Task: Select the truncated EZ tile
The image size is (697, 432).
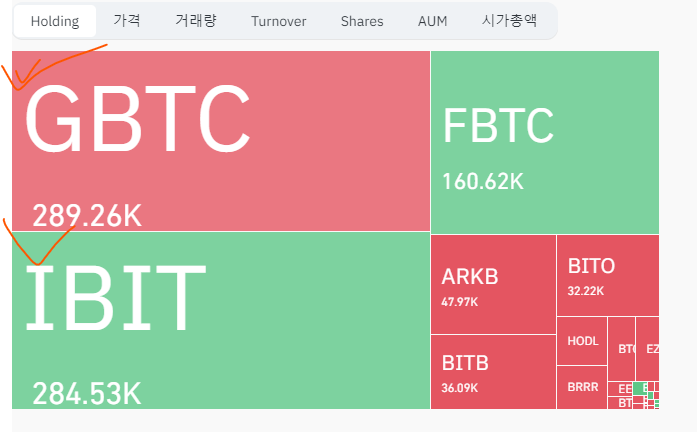Action: point(651,348)
